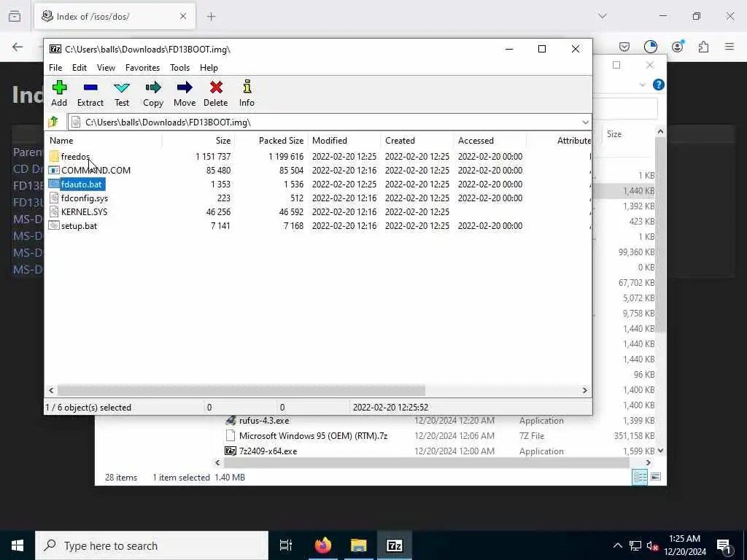Open the Windows Start menu
This screenshot has height=560, width=747.
[18, 545]
